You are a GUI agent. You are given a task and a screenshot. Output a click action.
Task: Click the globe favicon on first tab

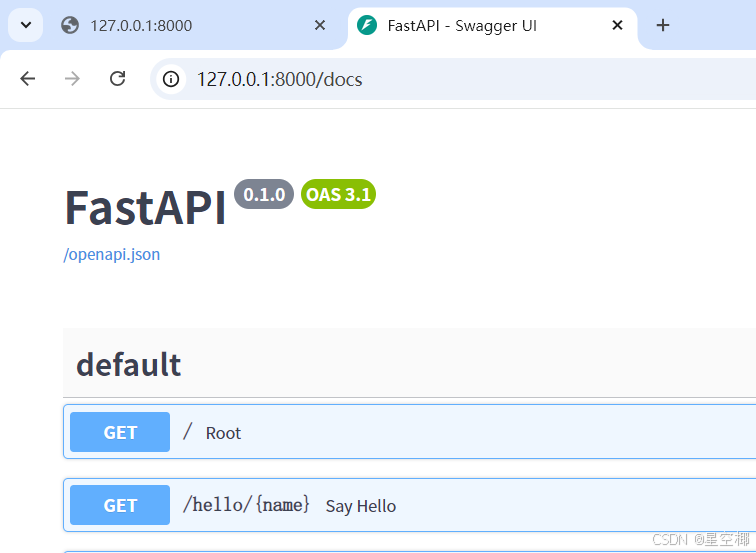coord(70,25)
